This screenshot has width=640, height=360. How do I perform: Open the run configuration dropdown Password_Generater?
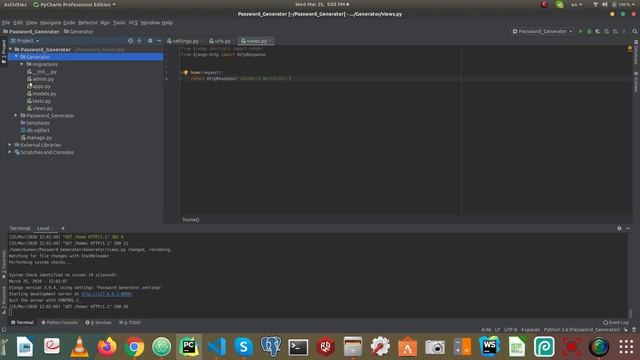point(543,31)
